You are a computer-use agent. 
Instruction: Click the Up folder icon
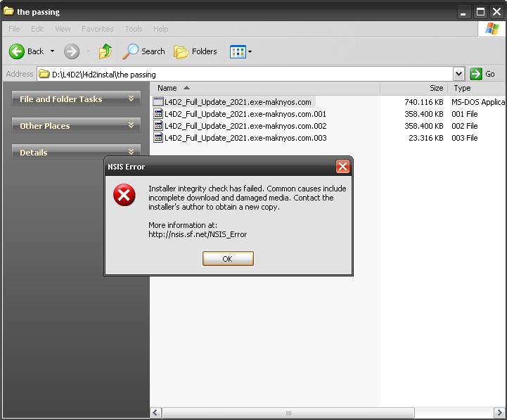105,51
